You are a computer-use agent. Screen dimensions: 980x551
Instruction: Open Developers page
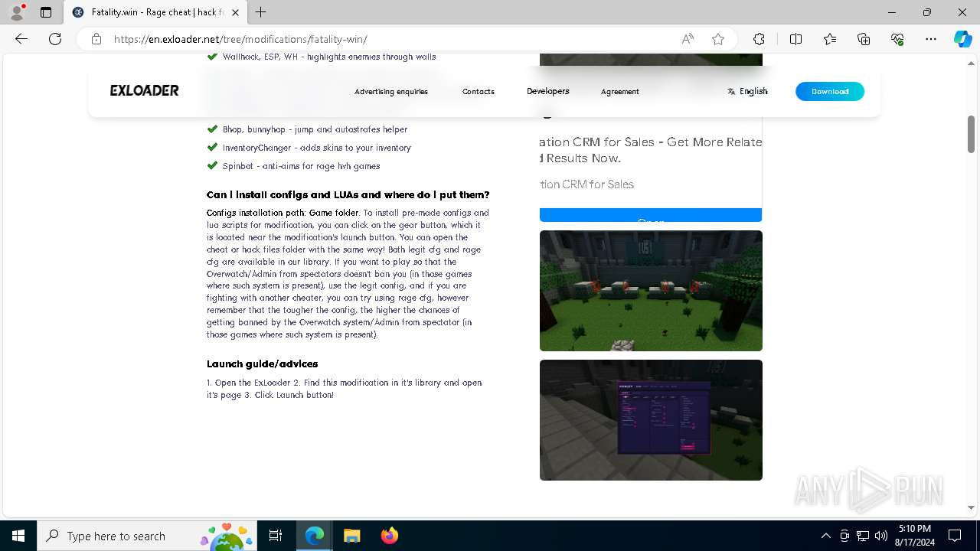[x=548, y=91]
